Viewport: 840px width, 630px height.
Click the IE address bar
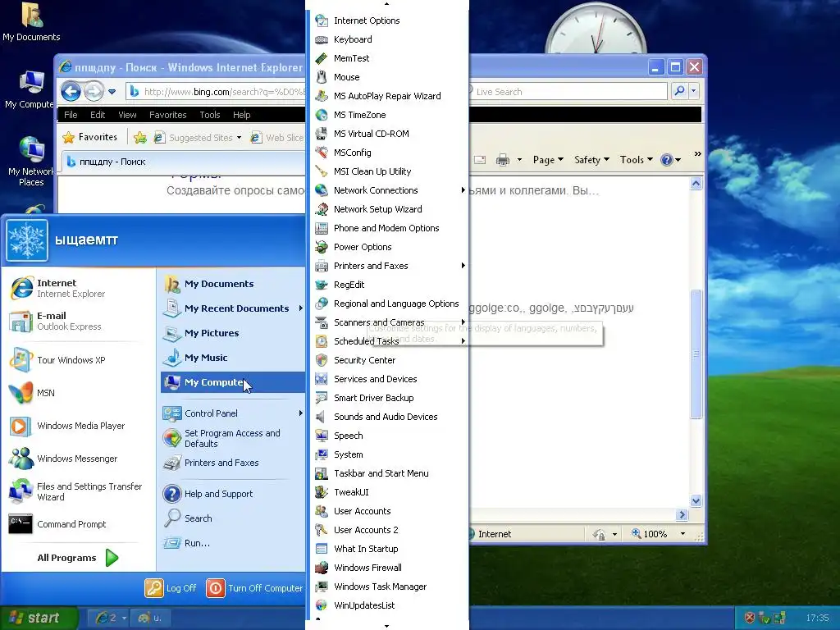216,92
